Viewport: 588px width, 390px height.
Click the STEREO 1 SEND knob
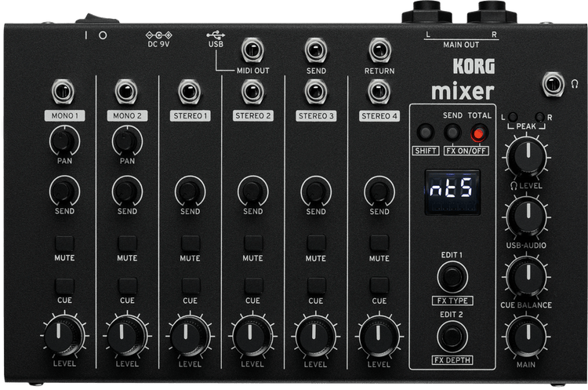[x=190, y=191]
